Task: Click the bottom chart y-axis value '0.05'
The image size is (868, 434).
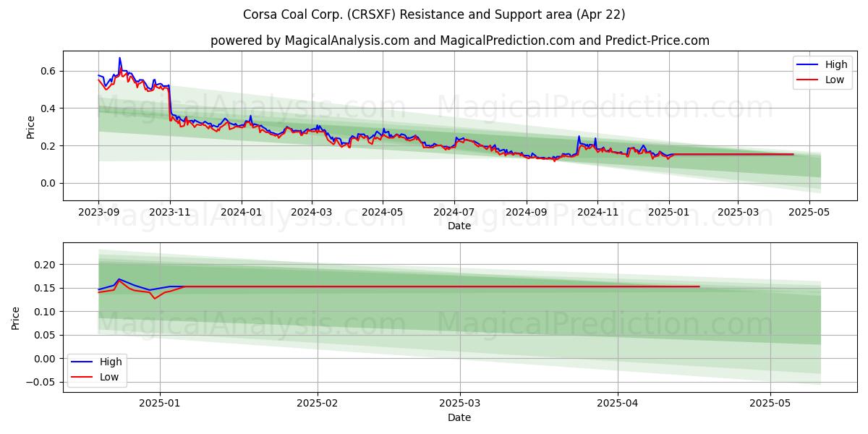Action: click(x=46, y=335)
